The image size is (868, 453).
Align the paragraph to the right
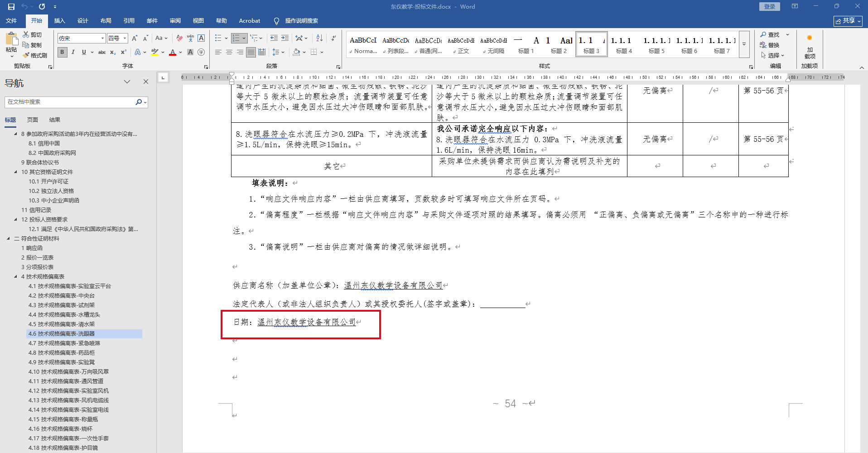pos(240,52)
